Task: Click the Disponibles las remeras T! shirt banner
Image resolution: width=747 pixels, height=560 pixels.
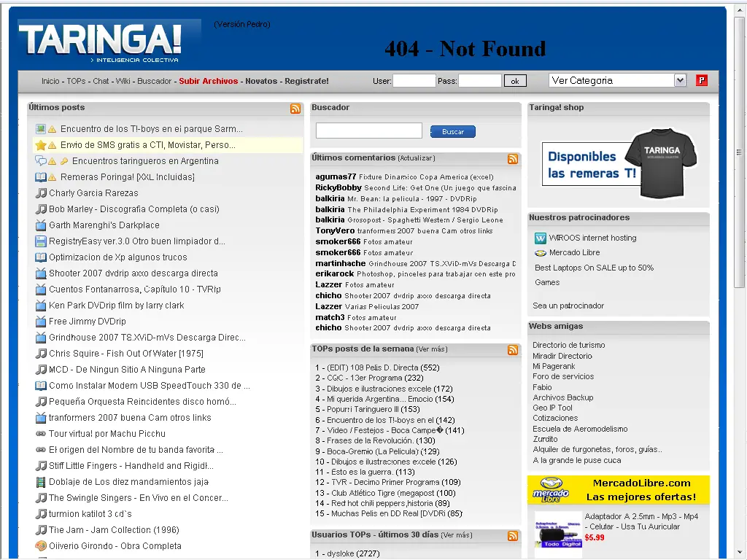Action: [619, 163]
